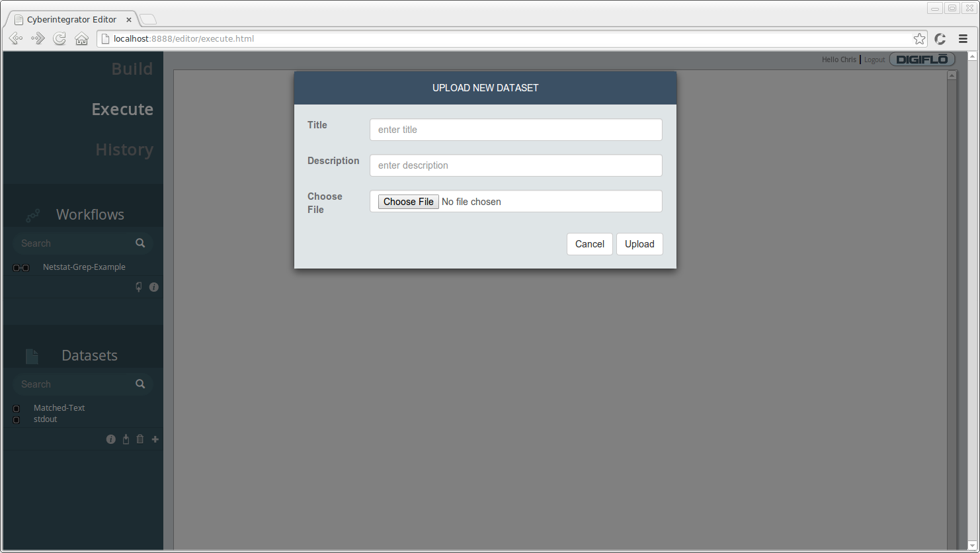980x553 pixels.
Task: Switch to the Execute section
Action: point(122,109)
